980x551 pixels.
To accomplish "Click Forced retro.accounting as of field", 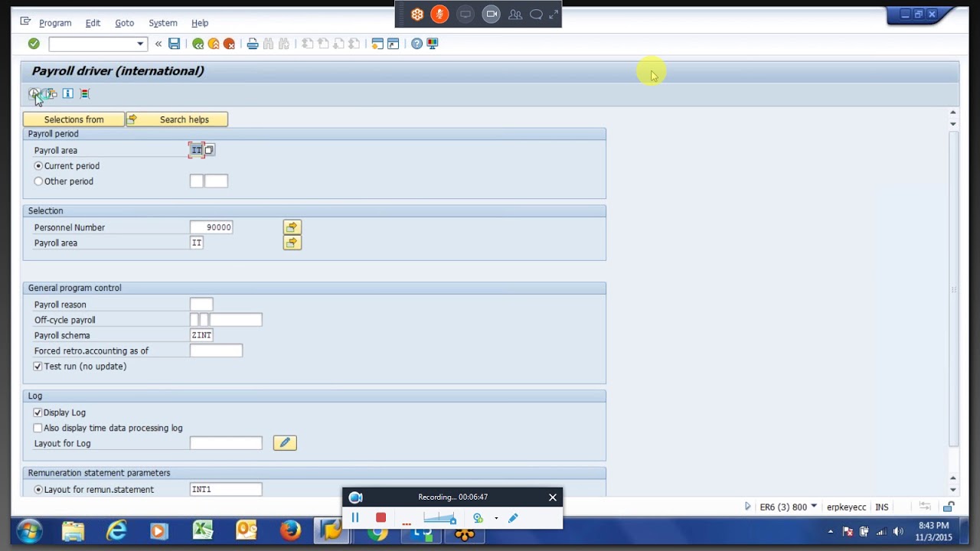I will [x=216, y=350].
